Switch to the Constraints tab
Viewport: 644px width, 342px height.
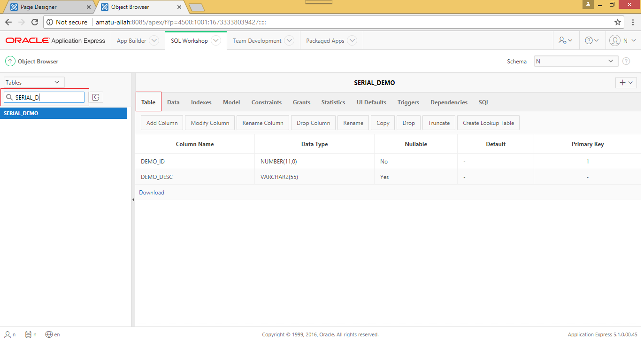coord(266,102)
